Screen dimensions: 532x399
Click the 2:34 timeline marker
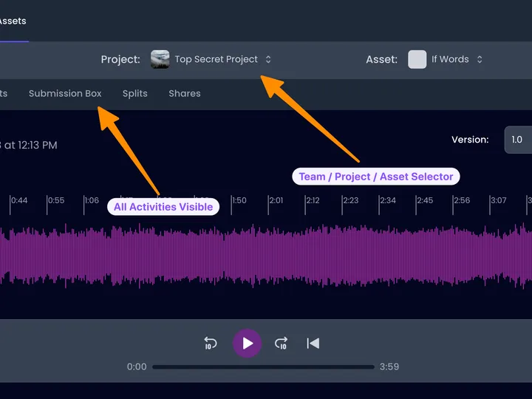coord(387,200)
